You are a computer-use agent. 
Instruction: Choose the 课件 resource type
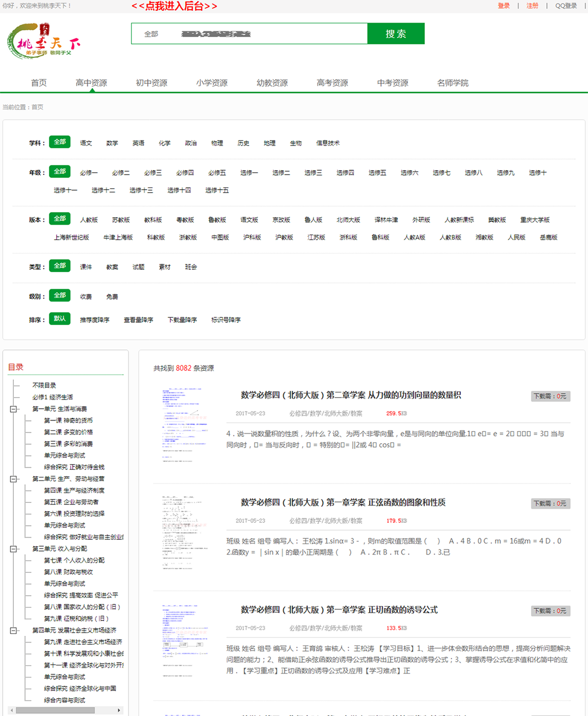86,266
